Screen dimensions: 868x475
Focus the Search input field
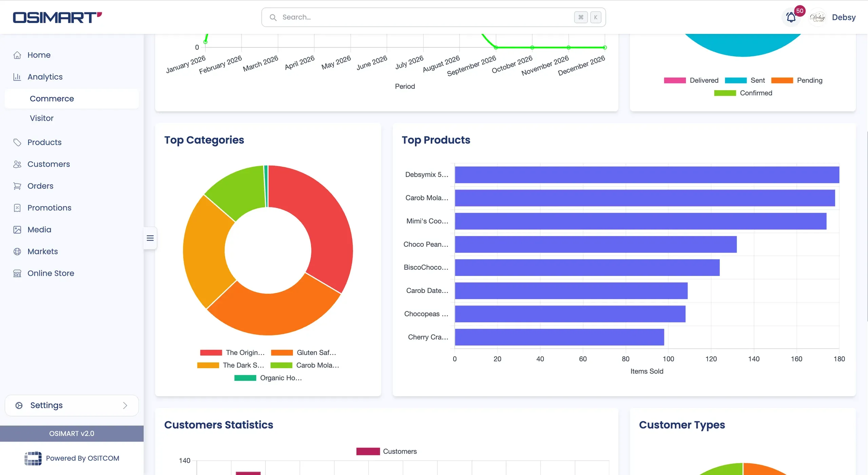coord(434,17)
